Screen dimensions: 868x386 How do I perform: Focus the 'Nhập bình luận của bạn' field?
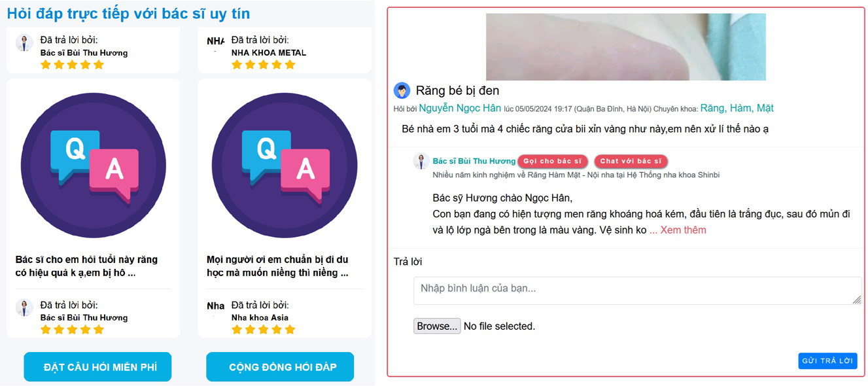[x=637, y=290]
